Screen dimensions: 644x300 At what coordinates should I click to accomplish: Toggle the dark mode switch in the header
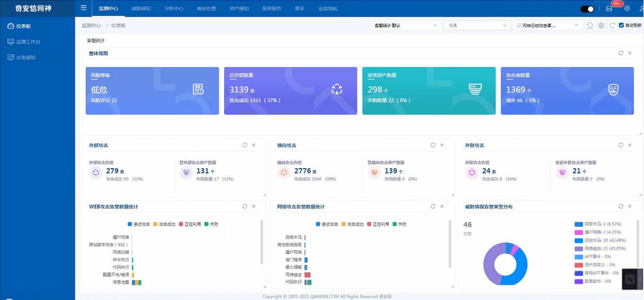(x=587, y=8)
